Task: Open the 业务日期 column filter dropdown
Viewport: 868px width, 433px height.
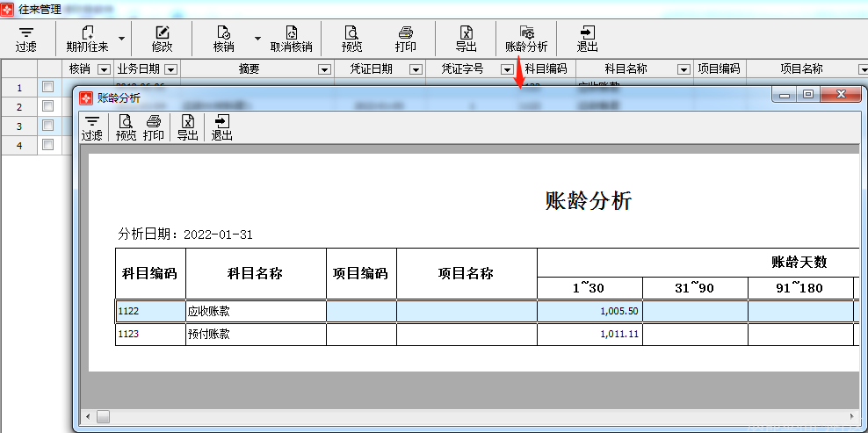Action: [x=170, y=69]
